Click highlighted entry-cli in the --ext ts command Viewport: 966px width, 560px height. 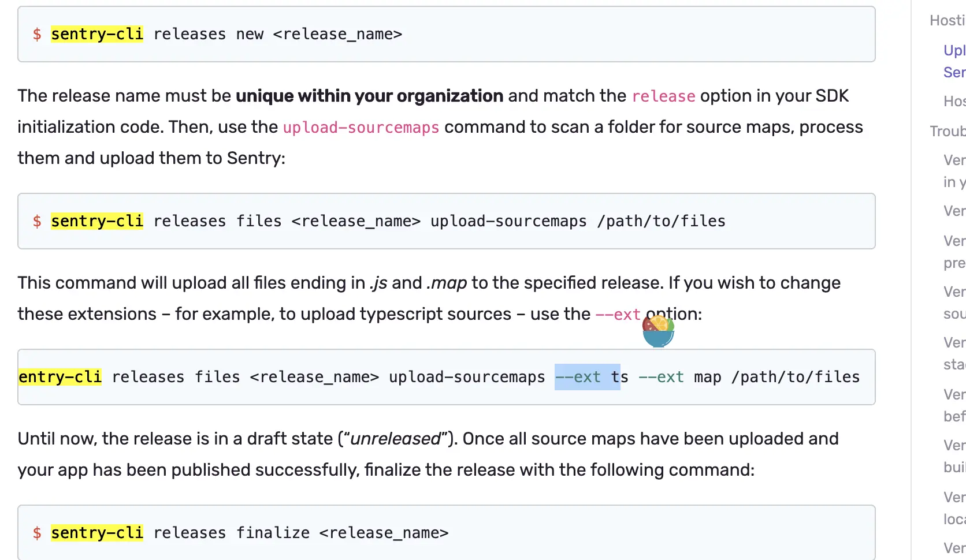pyautogui.click(x=60, y=377)
